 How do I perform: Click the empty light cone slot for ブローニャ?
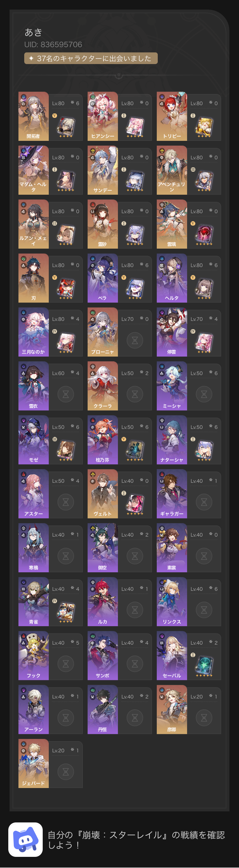pyautogui.click(x=135, y=341)
